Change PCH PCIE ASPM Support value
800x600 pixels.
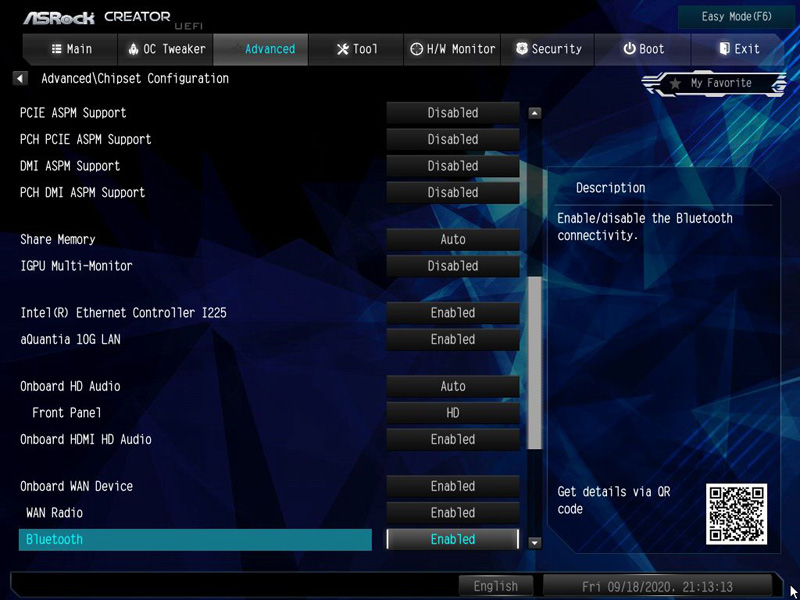tap(453, 139)
